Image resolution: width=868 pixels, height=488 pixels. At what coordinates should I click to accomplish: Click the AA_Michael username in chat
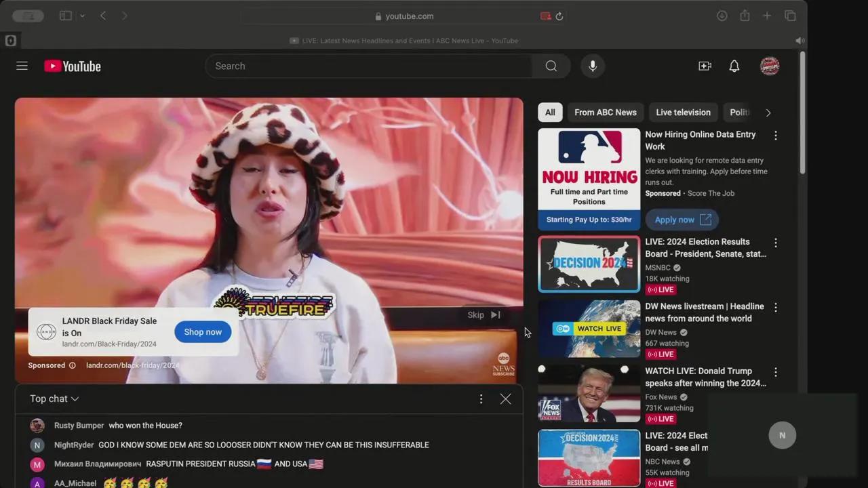coord(75,483)
